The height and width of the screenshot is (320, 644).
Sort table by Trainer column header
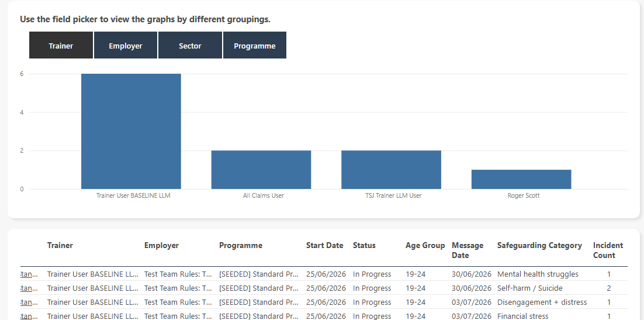60,246
